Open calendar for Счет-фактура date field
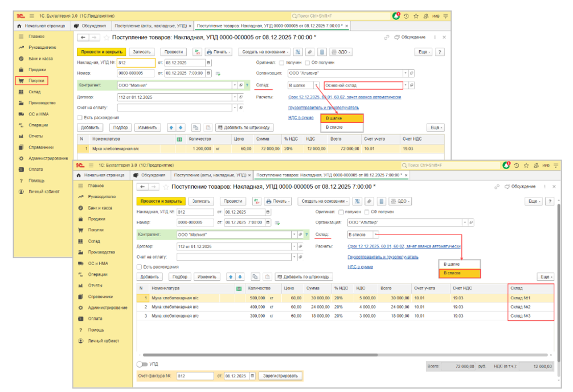The image size is (573, 392). click(252, 376)
